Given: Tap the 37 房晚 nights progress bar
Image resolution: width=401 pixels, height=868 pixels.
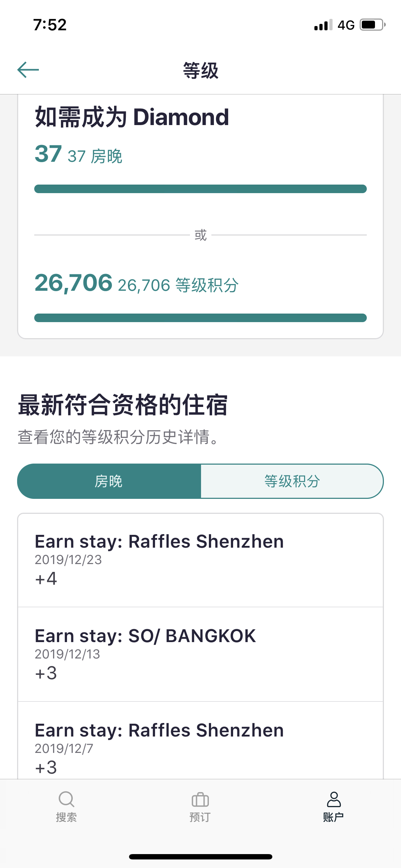Looking at the screenshot, I should click(200, 189).
